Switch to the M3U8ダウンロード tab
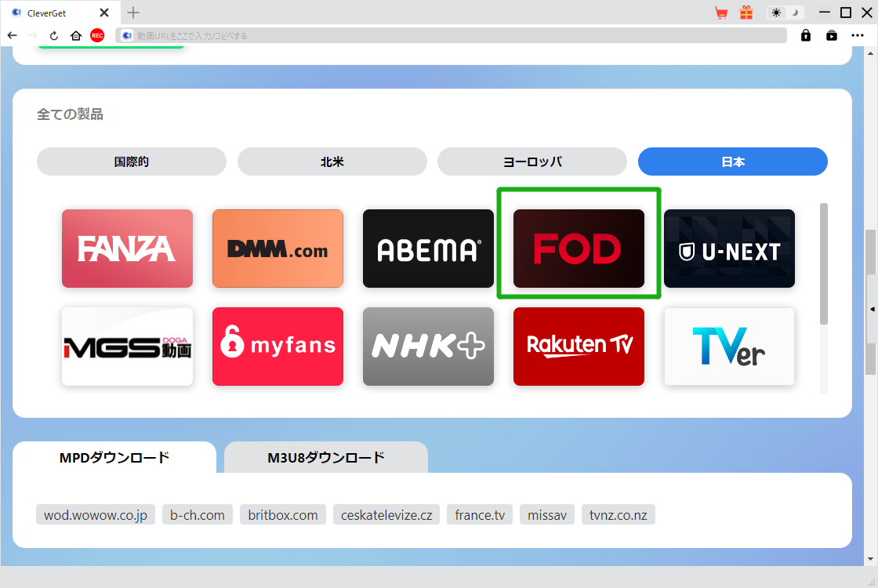The height and width of the screenshot is (588, 878). (x=326, y=458)
